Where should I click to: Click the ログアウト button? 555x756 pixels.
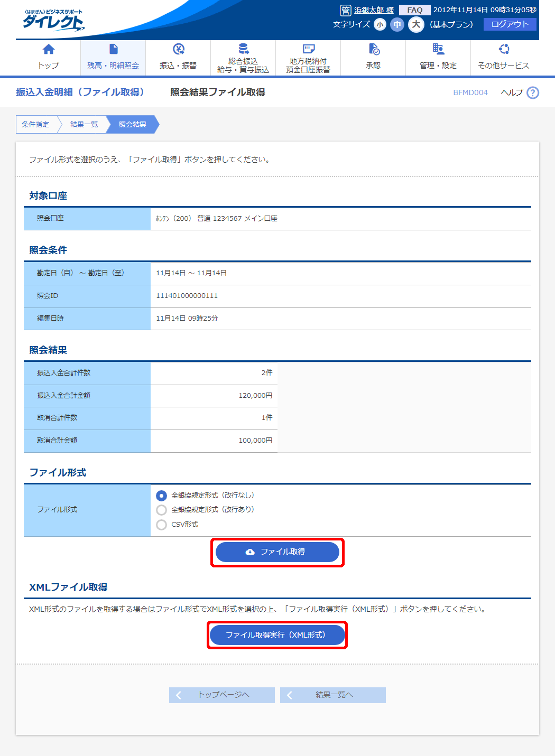pyautogui.click(x=510, y=24)
